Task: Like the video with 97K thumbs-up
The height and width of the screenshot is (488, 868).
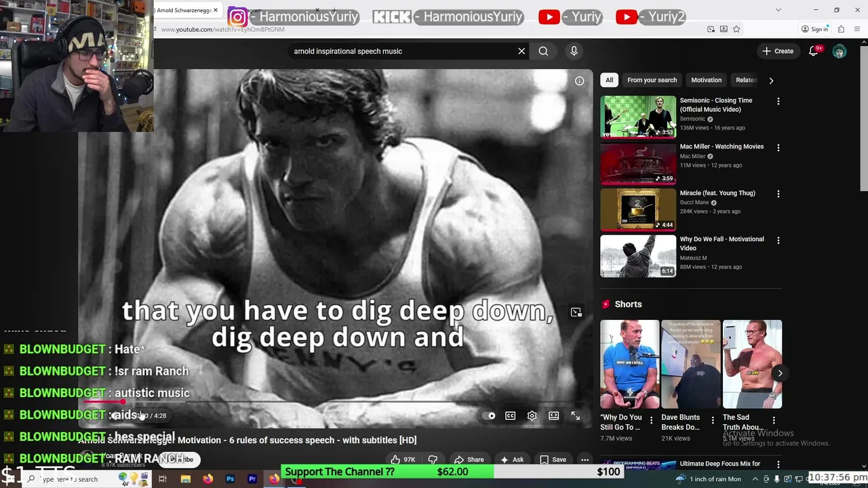Action: click(403, 460)
